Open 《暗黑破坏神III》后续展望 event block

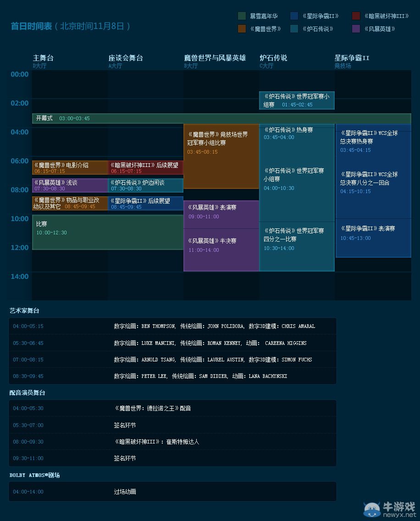[145, 168]
